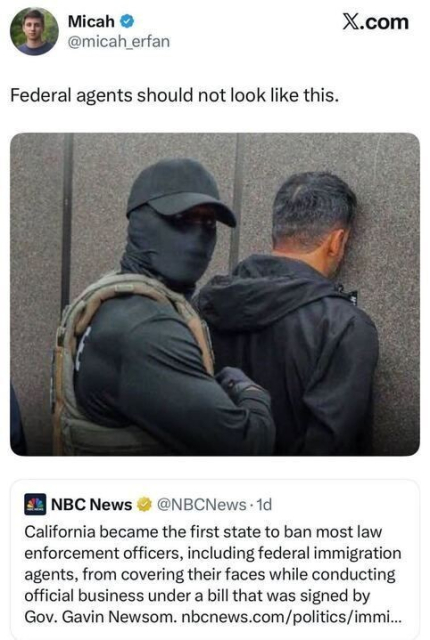Click the gold verified badge beside NBC News
Screen dimensions: 430x640
pyautogui.click(x=144, y=505)
